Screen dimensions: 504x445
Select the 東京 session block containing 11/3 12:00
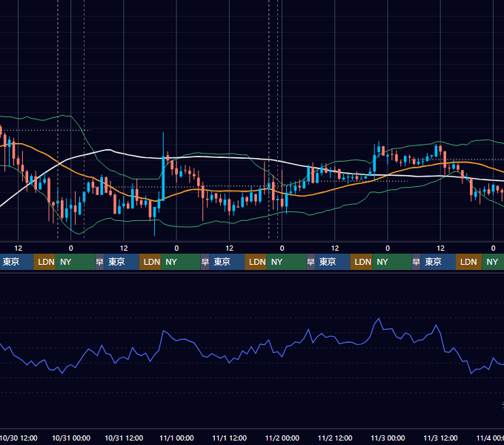(x=438, y=262)
